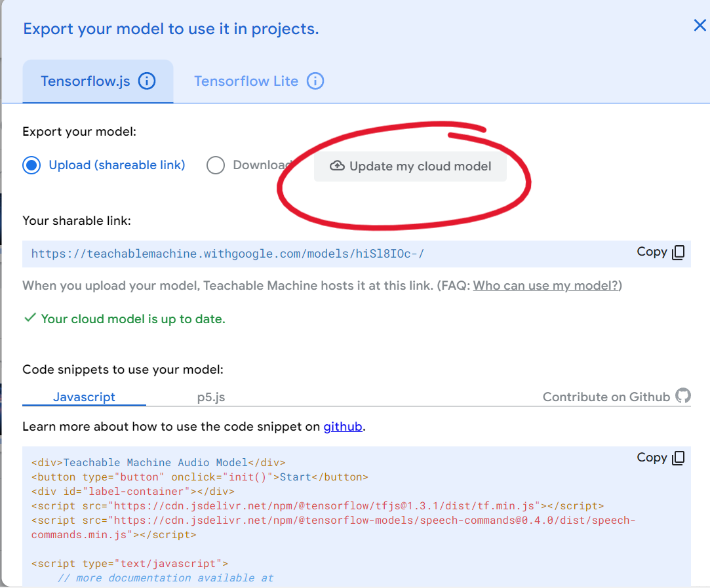Follow the github link about code snippets
Image resolution: width=710 pixels, height=588 pixels.
tap(343, 426)
